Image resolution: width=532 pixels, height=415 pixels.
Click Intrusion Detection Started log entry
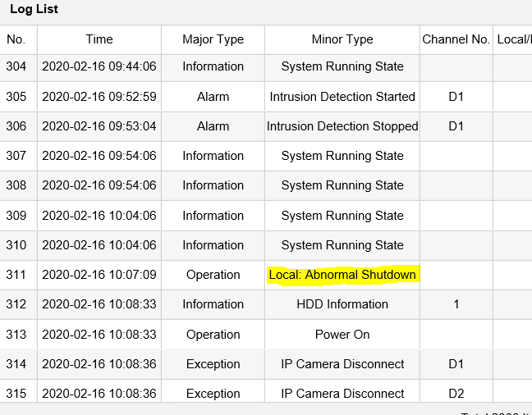pos(342,97)
